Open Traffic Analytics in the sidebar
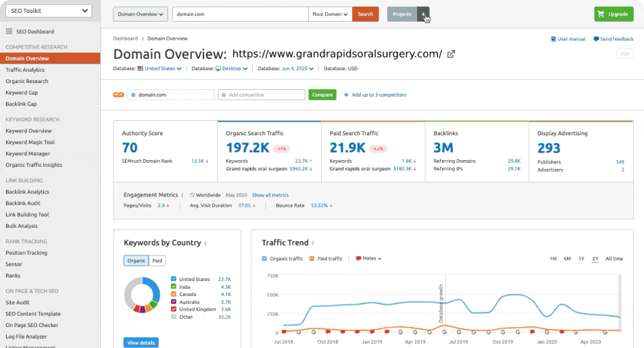Screen dimensions: 644x348 (x=25, y=70)
